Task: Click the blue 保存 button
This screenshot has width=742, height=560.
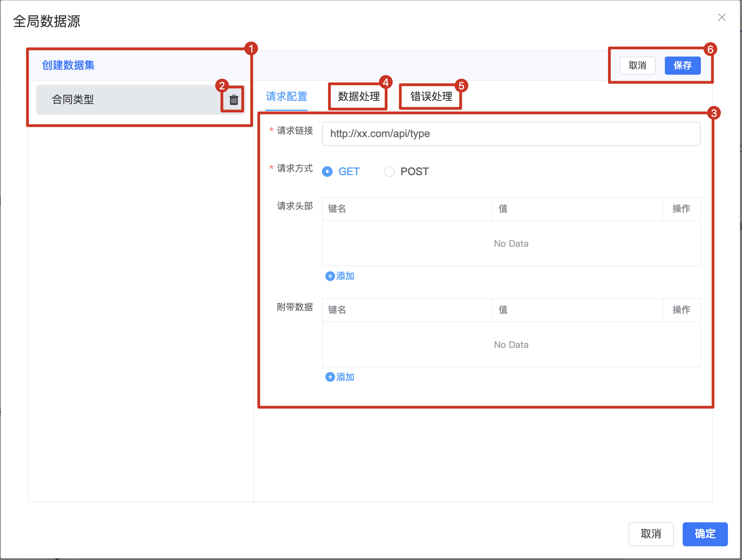Action: coord(682,65)
